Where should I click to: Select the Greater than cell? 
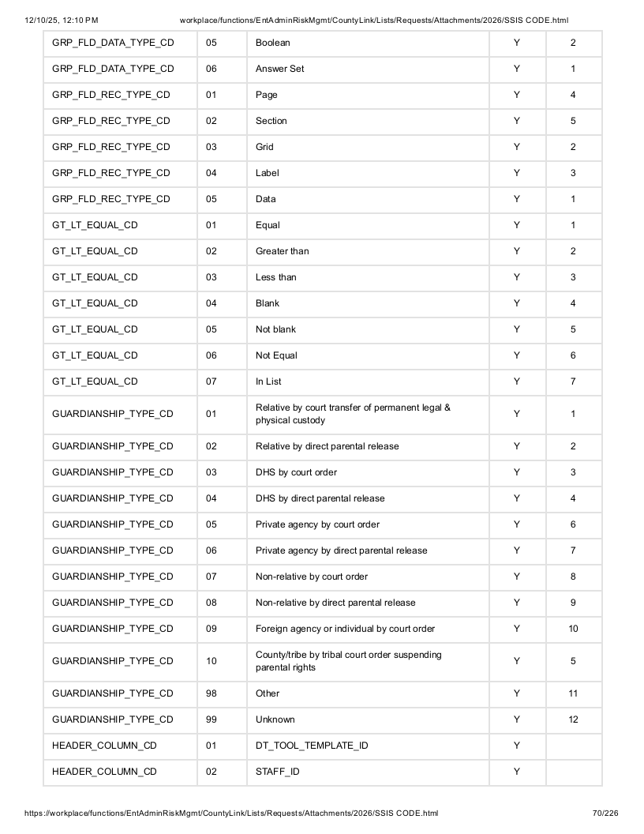click(x=368, y=251)
